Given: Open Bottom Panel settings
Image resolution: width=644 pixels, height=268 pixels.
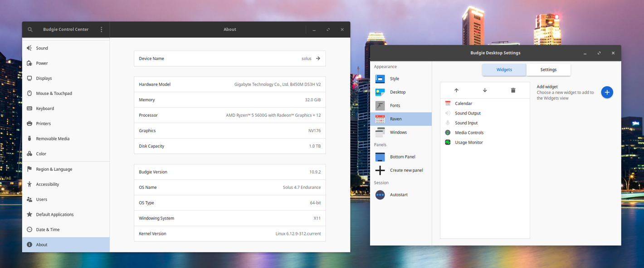Looking at the screenshot, I should pos(401,157).
